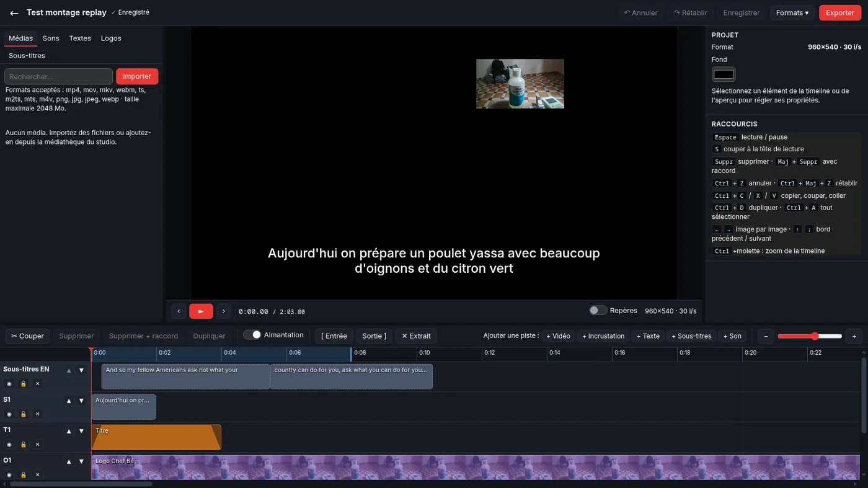The width and height of the screenshot is (868, 488).
Task: Click the Exporter button
Action: tap(839, 12)
